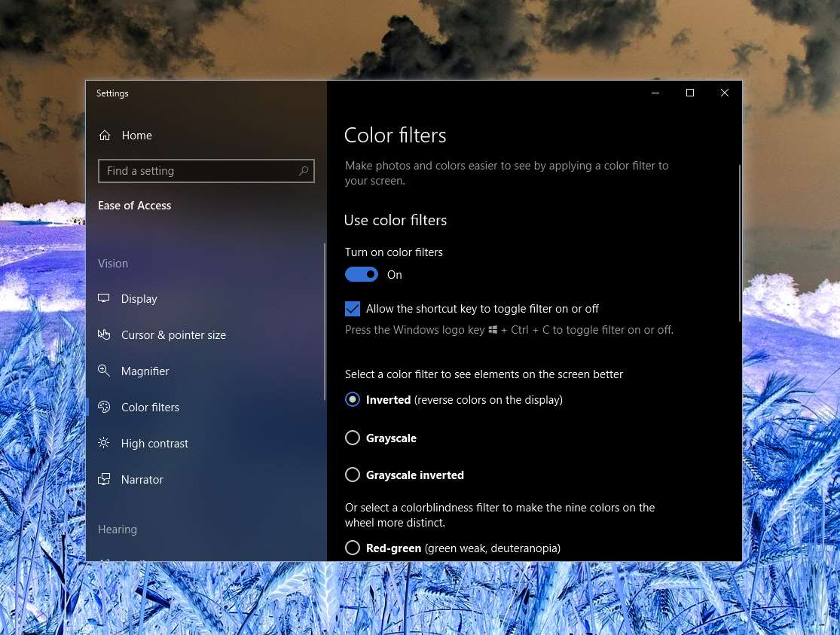Image resolution: width=840 pixels, height=635 pixels.
Task: Click the Narrator icon in sidebar
Action: tap(104, 479)
